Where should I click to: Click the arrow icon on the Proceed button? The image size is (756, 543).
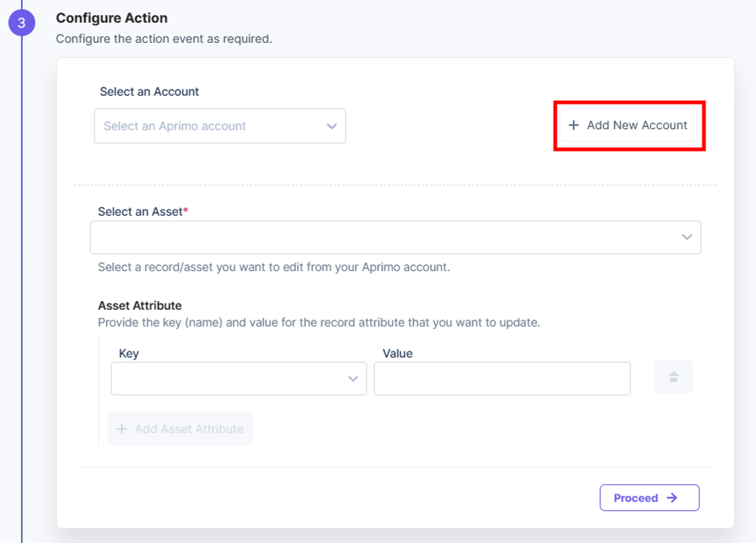(672, 498)
